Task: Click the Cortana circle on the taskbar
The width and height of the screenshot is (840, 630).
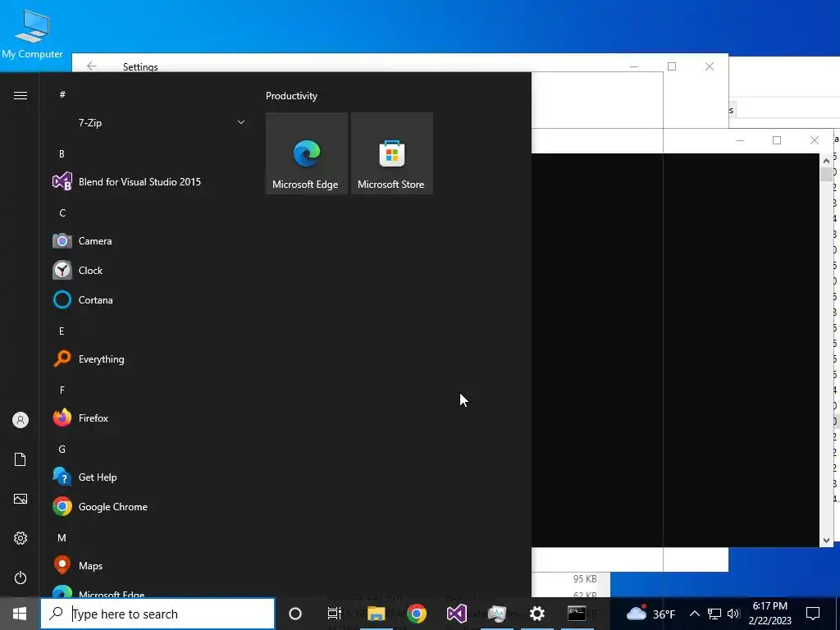Action: (295, 614)
